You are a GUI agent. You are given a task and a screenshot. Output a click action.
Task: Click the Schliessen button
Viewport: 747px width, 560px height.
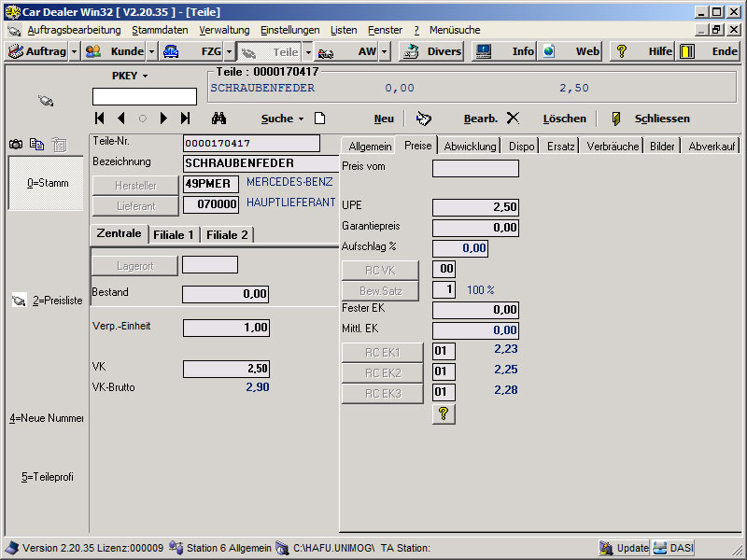click(661, 119)
